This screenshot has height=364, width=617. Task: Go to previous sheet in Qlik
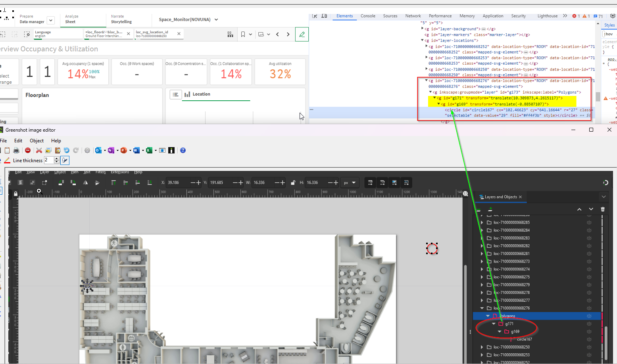[x=277, y=34]
